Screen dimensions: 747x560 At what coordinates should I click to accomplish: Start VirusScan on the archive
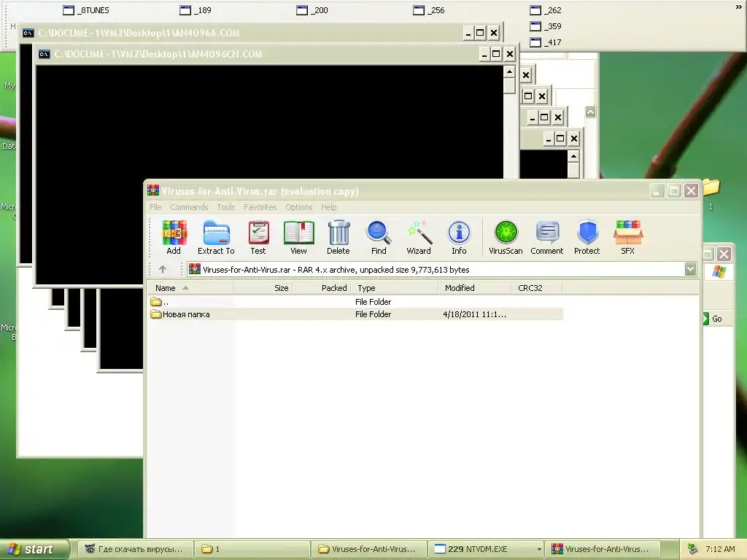506,237
